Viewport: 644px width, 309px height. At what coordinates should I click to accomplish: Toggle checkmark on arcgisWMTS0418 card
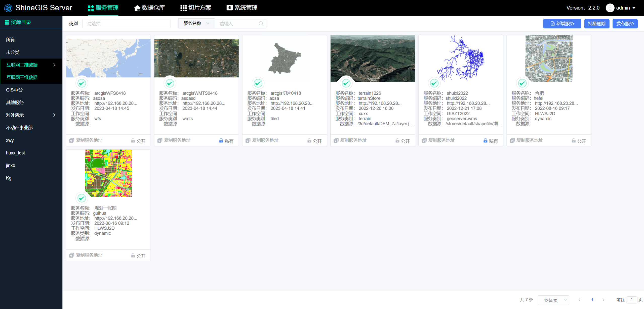(x=170, y=83)
